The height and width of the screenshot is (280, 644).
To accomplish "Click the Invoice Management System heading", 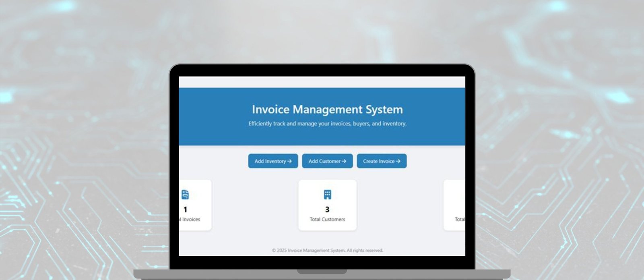I will coord(327,110).
